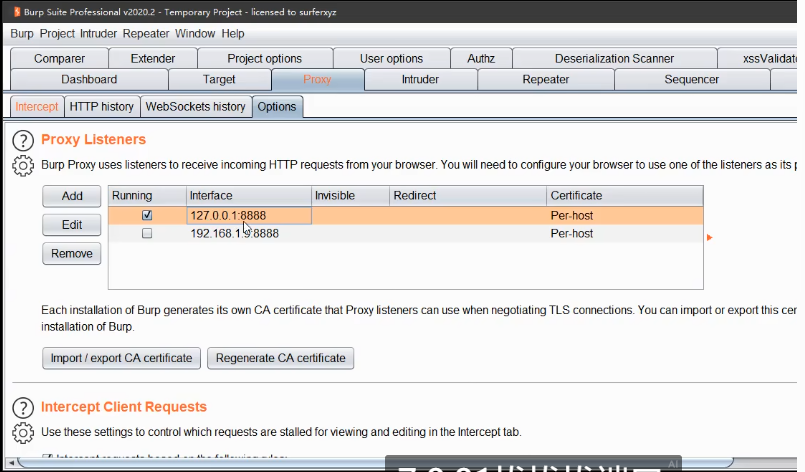Open Proxy Listeners help question-mark icon
Screen dimensions: 805x472
click(23, 140)
